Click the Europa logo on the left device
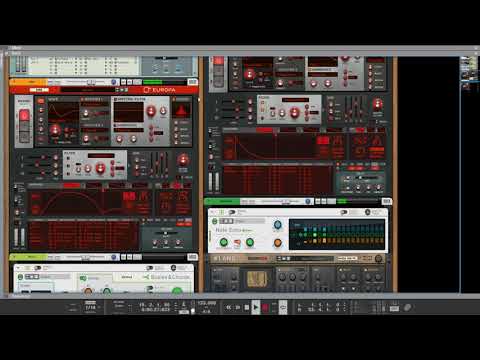The width and height of the screenshot is (480, 360). [159, 90]
